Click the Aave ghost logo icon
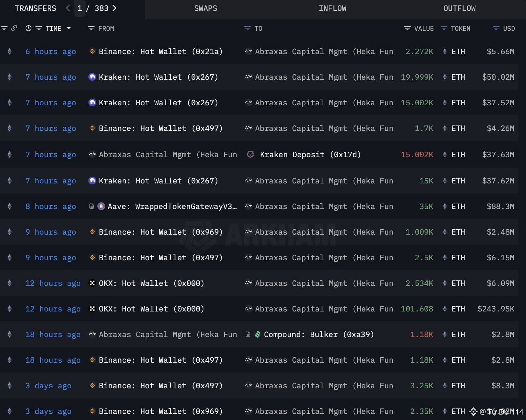This screenshot has width=526, height=420. [101, 206]
